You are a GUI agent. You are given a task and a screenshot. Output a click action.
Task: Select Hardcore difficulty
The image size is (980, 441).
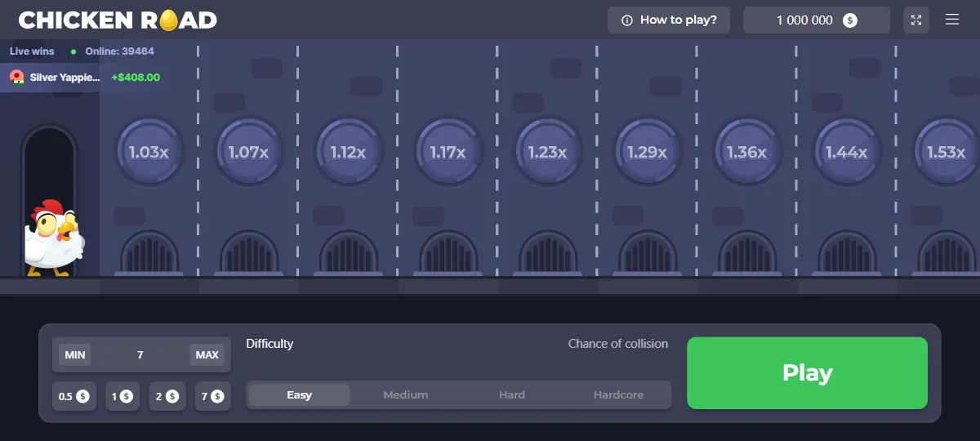[x=618, y=395]
